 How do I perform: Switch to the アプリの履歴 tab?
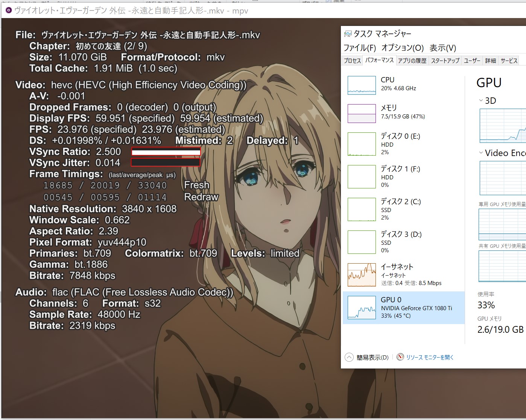[412, 61]
